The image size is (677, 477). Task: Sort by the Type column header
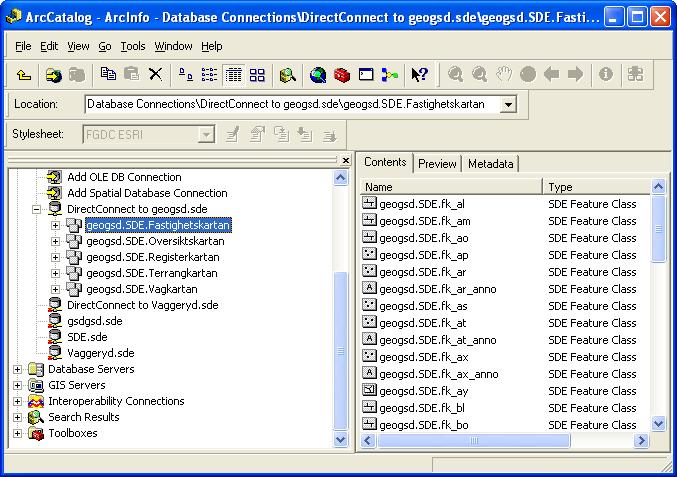coord(597,187)
